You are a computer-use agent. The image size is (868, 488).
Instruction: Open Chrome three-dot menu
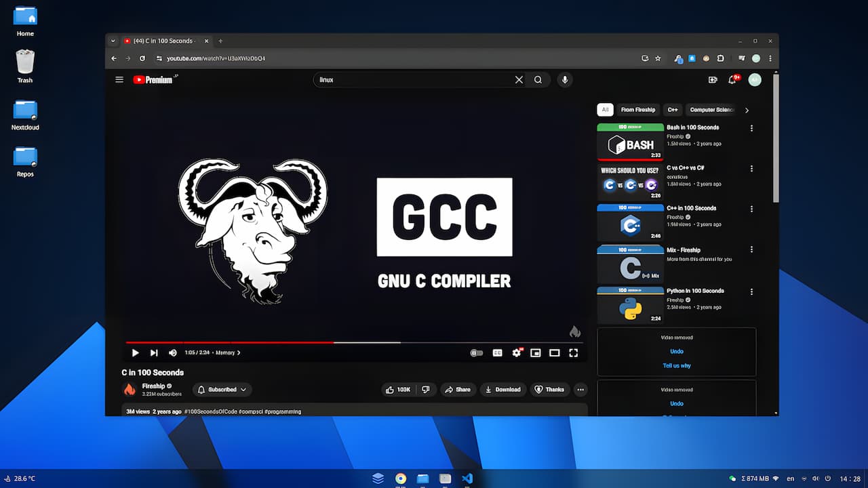[x=770, y=58]
